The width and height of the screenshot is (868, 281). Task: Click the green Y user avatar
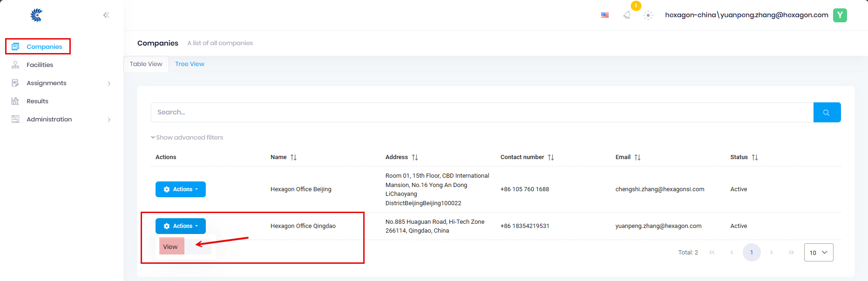point(840,15)
